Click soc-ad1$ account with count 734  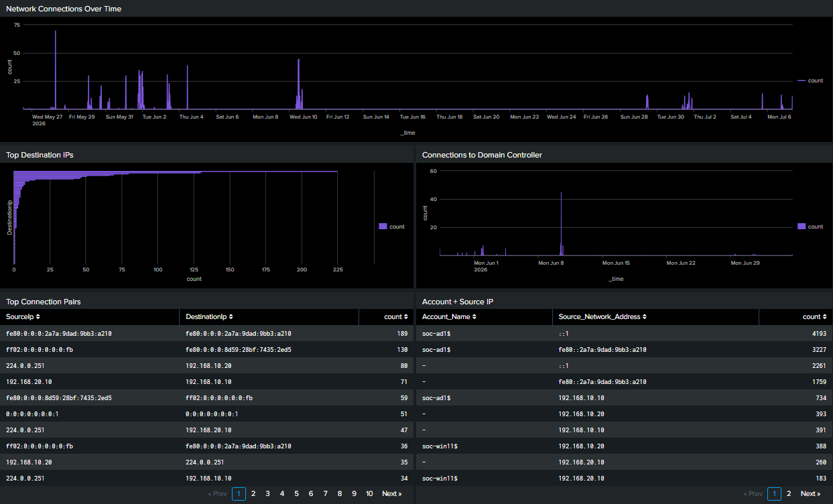[x=436, y=397]
